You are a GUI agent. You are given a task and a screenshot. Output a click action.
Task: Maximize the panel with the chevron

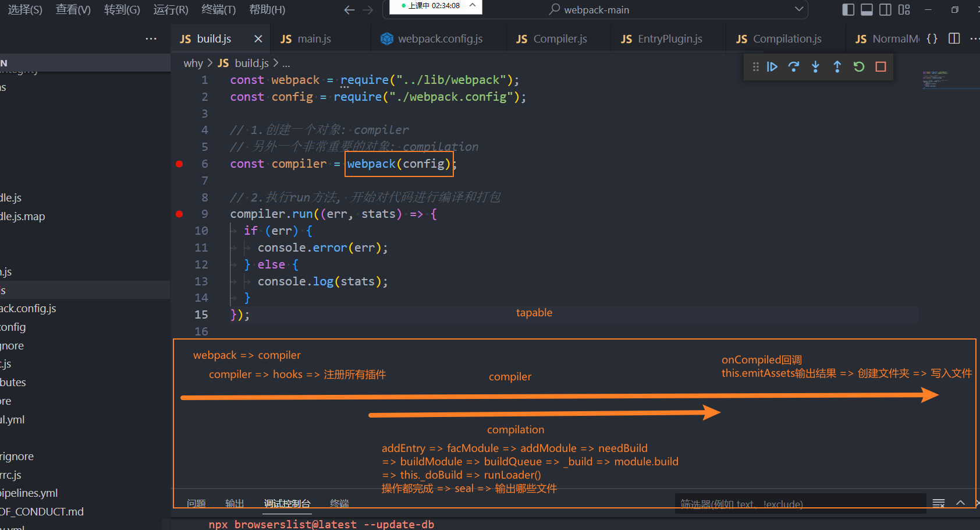click(x=960, y=503)
